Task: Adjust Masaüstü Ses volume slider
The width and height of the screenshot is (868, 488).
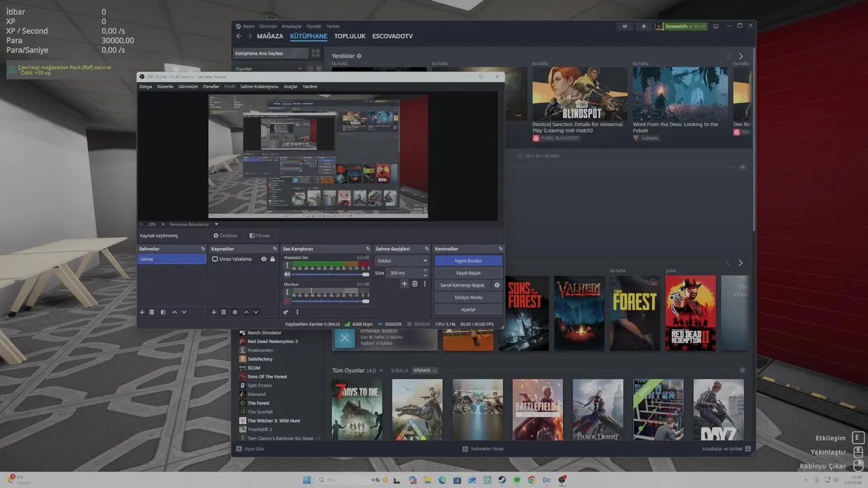Action: [x=331, y=274]
